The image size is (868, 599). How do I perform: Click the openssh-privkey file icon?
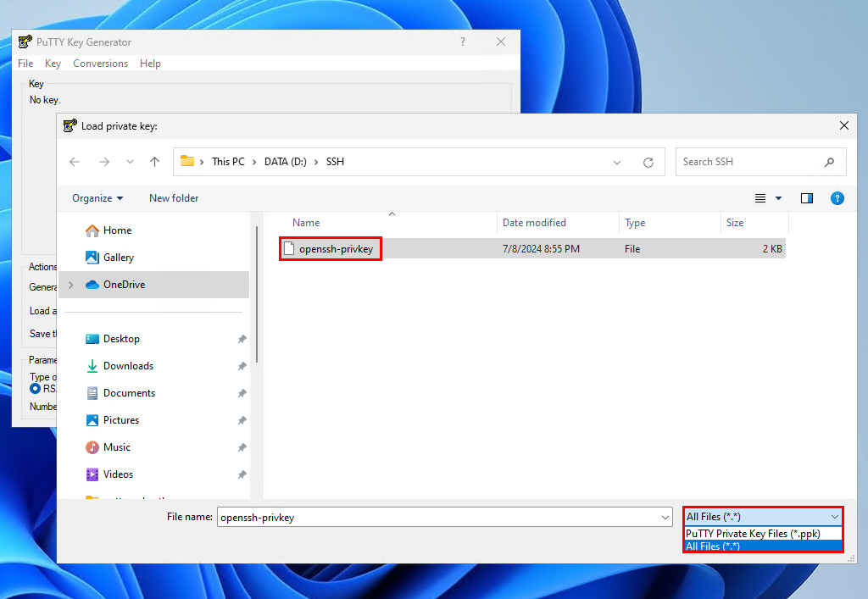[x=288, y=248]
